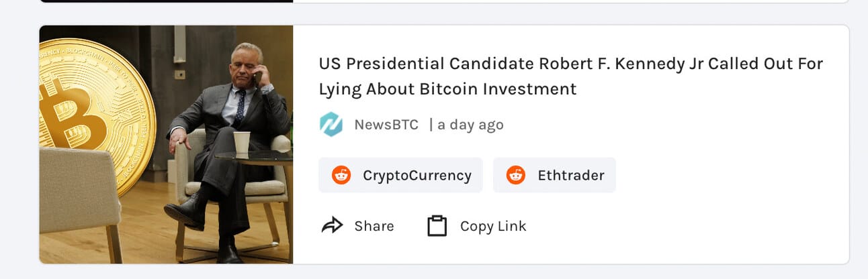Click the Reddit icon beside Ethtrader
This screenshot has width=868, height=279.
click(x=516, y=176)
